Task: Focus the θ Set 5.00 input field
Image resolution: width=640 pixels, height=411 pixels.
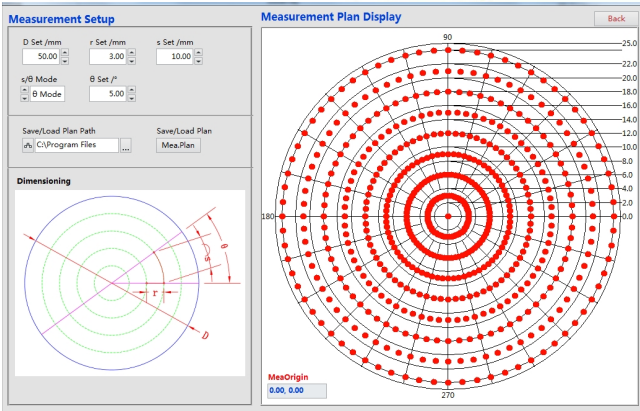Action: click(x=108, y=94)
